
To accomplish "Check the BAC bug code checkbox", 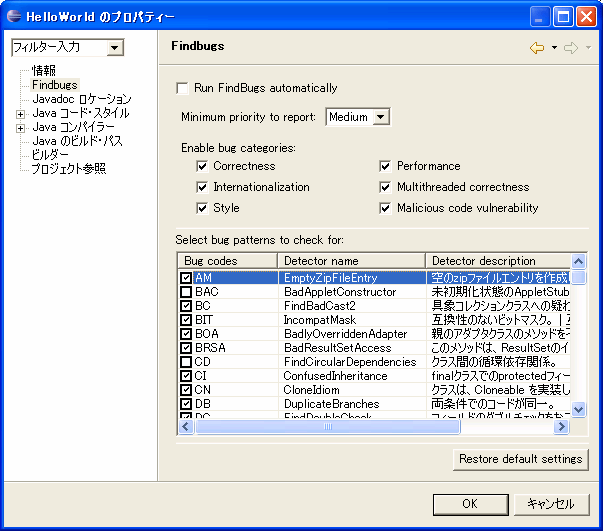I will [x=186, y=292].
